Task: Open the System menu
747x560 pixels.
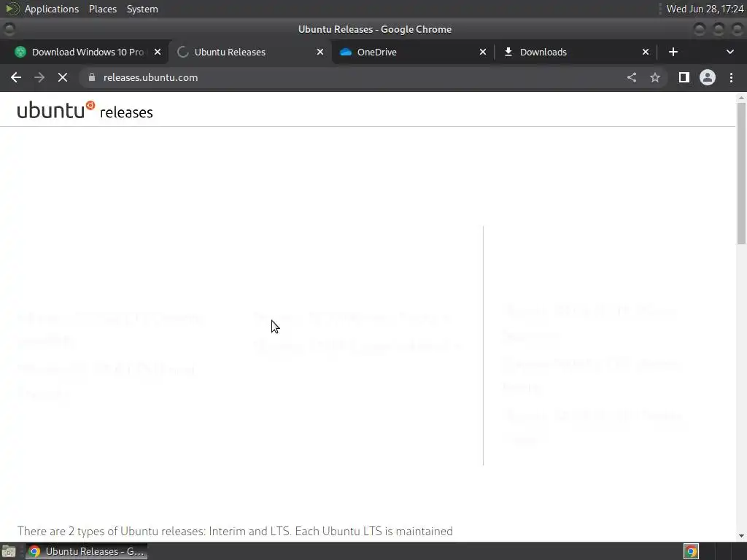Action: coord(142,9)
